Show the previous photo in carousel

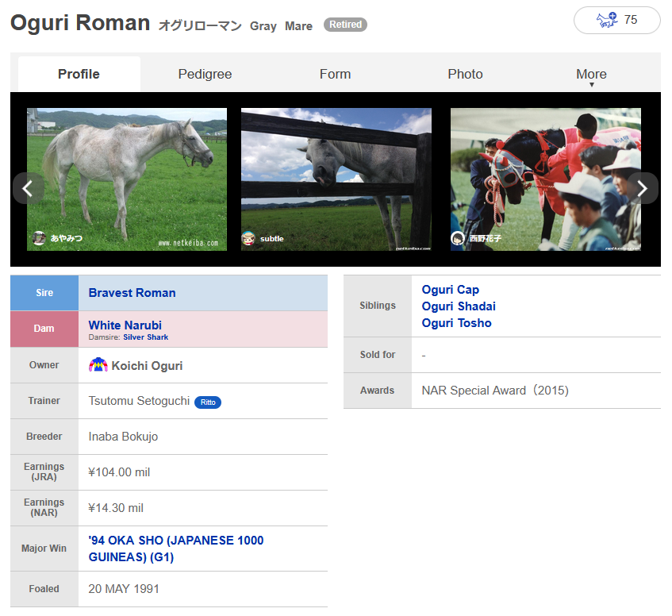tap(28, 188)
